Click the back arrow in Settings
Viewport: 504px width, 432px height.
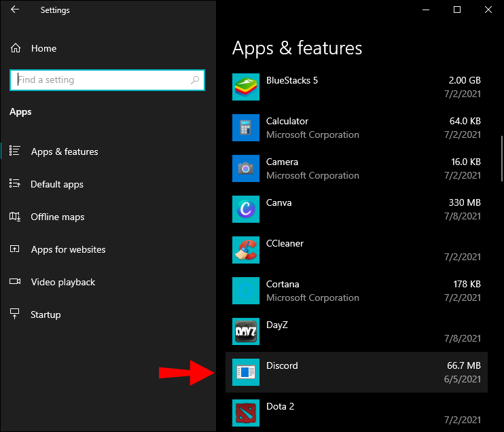pyautogui.click(x=15, y=10)
